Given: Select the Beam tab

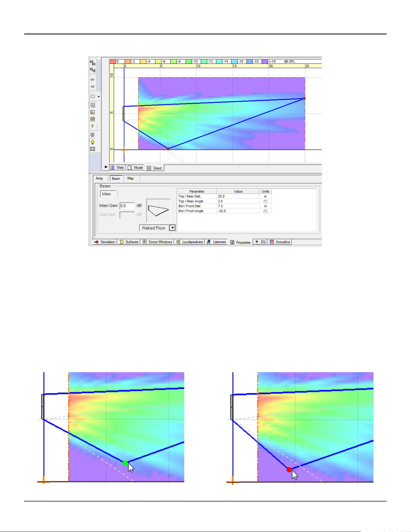Looking at the screenshot, I should click(x=116, y=179).
